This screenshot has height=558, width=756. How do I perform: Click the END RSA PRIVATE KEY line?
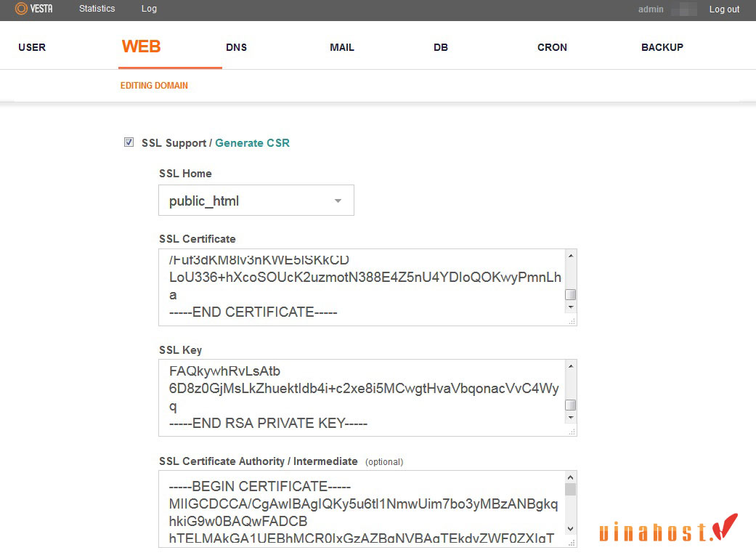click(268, 423)
